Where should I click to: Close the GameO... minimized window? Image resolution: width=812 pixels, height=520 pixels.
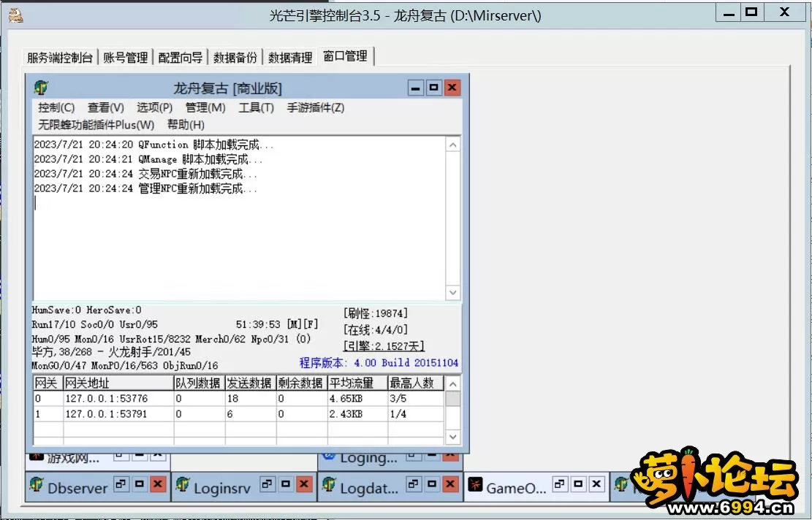[x=596, y=484]
